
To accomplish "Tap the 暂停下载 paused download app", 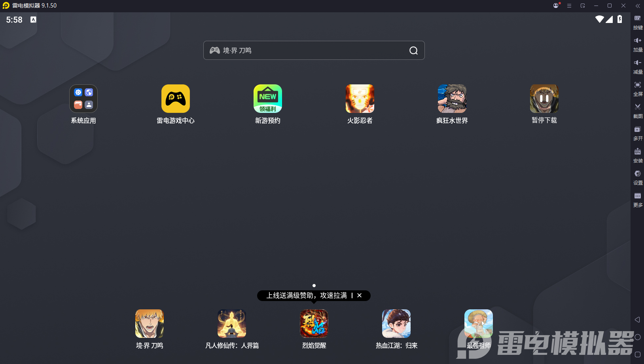I will [x=544, y=99].
